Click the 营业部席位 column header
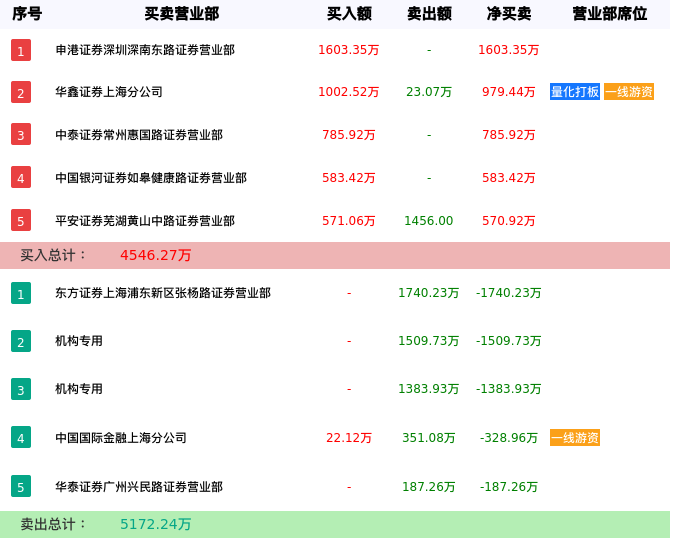The image size is (676, 540). coord(610,14)
